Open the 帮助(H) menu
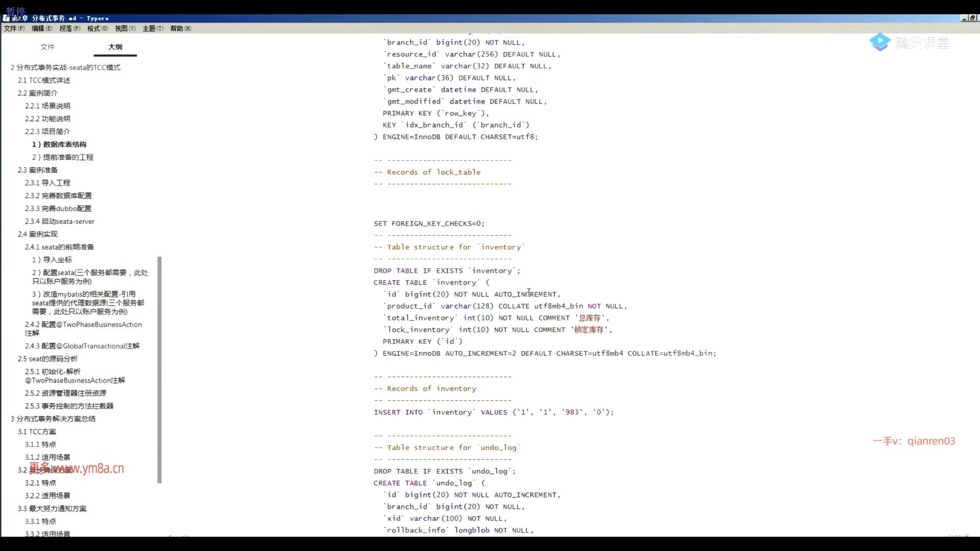The height and width of the screenshot is (551, 980). (x=181, y=29)
